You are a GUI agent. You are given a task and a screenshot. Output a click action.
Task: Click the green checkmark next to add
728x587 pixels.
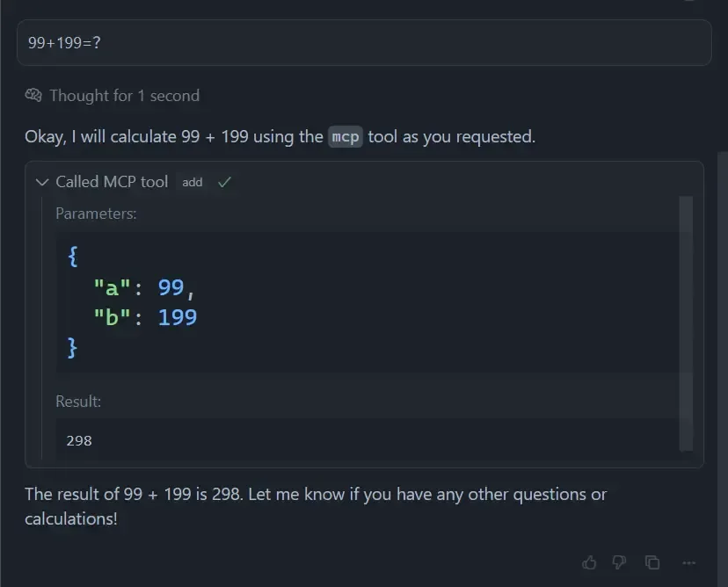point(224,182)
